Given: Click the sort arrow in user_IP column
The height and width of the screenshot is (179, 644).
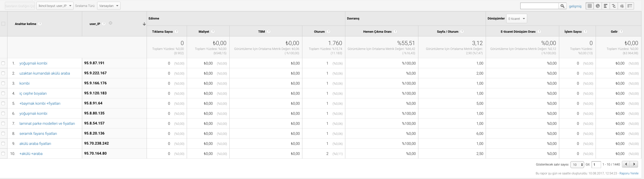Looking at the screenshot, I should (144, 24).
